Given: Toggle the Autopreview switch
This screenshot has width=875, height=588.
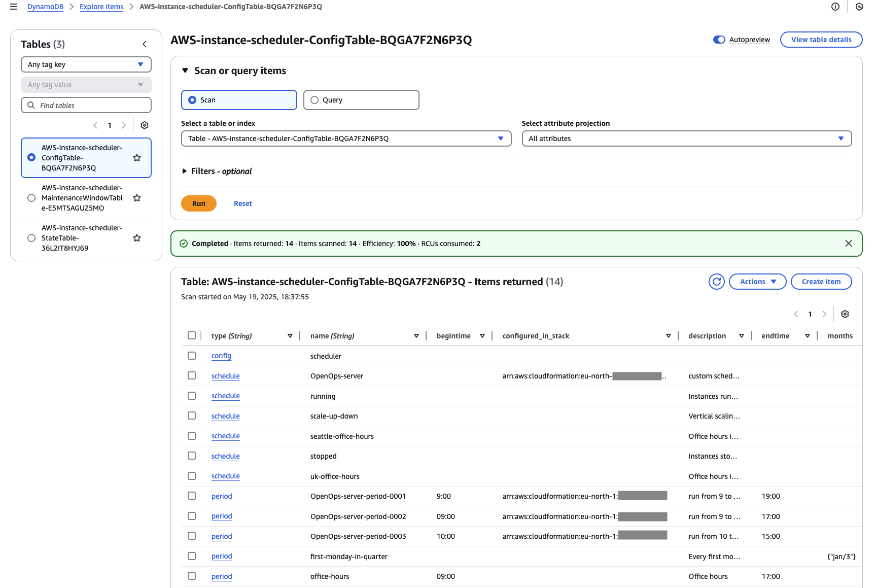Looking at the screenshot, I should point(719,40).
